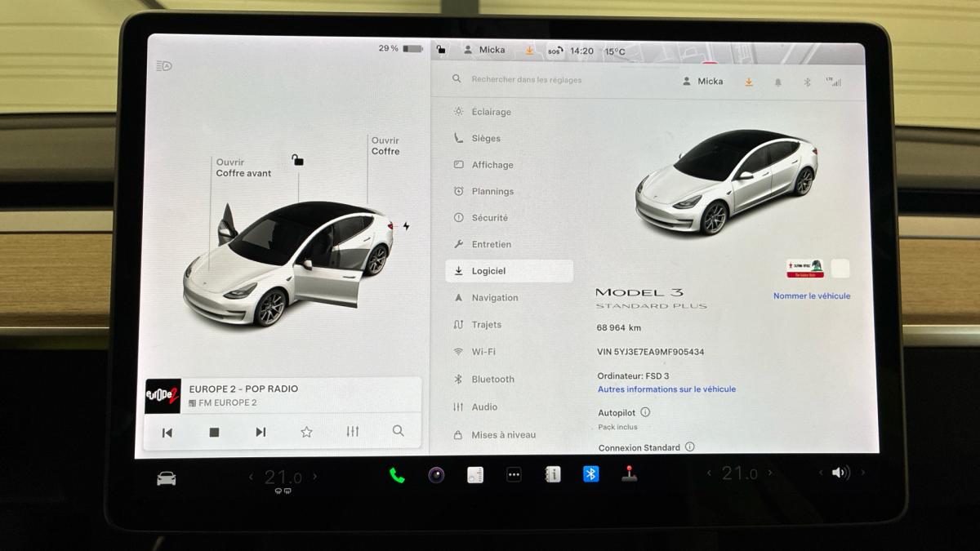Open the all apps ellipsis menu
The image size is (980, 551).
(514, 475)
